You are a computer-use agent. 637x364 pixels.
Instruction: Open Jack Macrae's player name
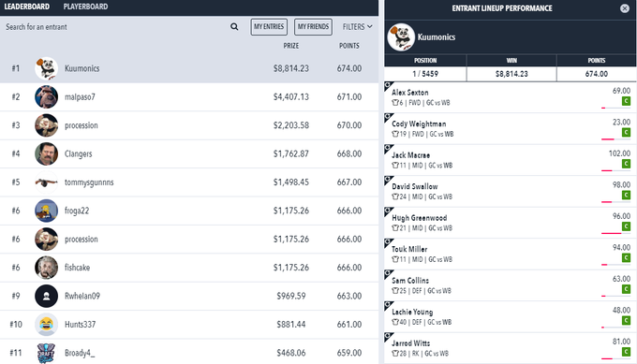point(410,155)
